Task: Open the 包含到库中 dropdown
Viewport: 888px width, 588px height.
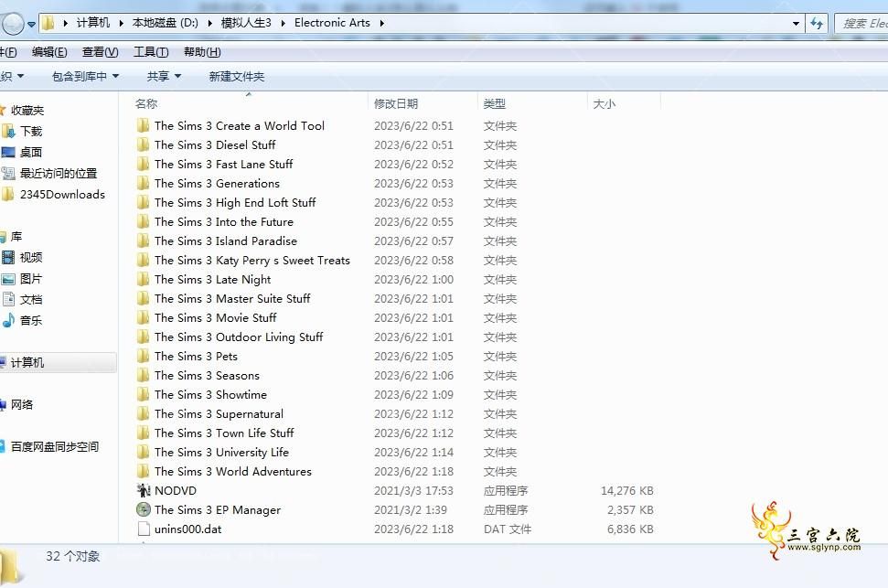Action: 86,77
